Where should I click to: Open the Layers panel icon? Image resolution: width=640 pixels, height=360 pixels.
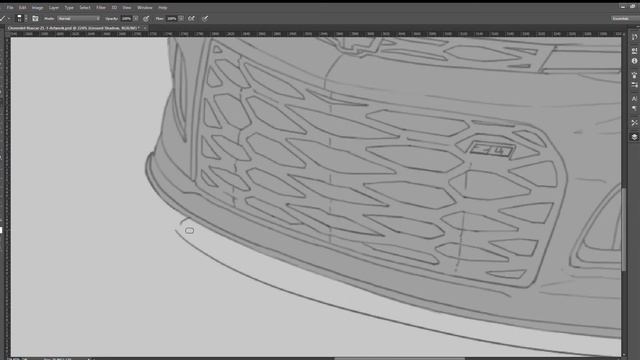coord(634,137)
